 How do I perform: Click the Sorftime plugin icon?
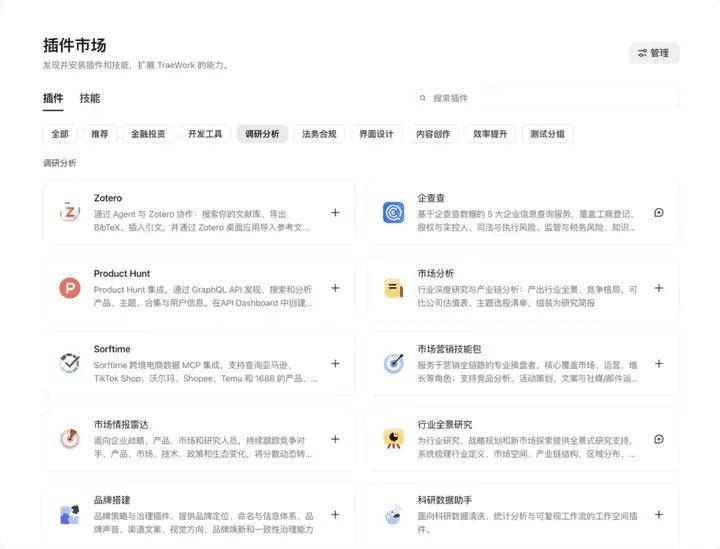[70, 364]
